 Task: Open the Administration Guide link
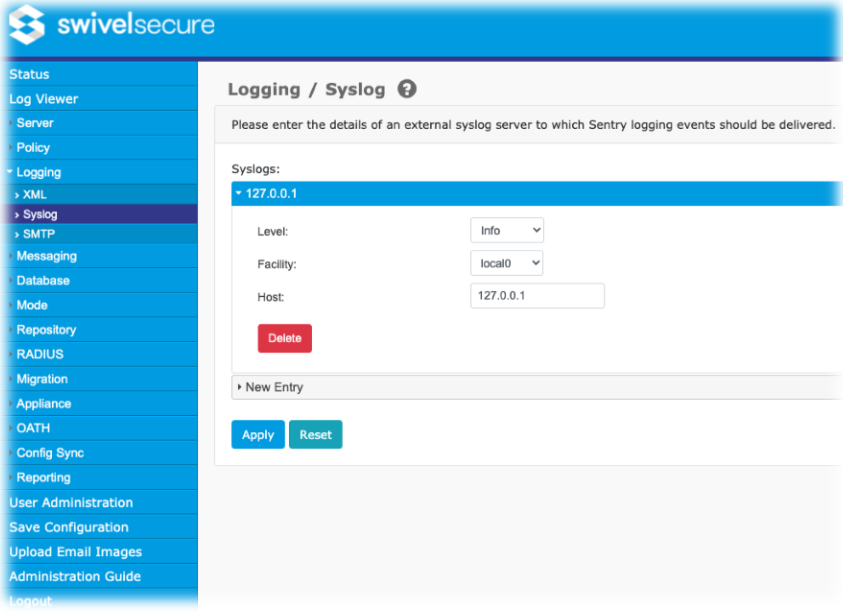[75, 576]
